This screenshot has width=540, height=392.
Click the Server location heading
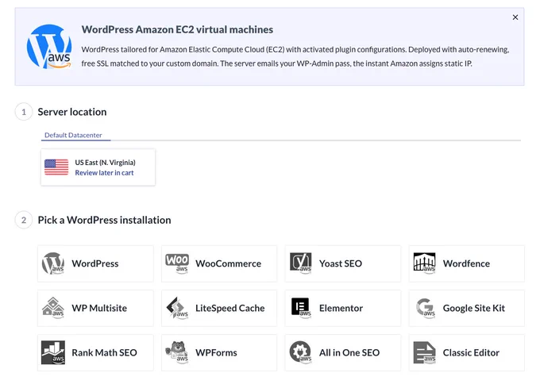[x=72, y=112]
